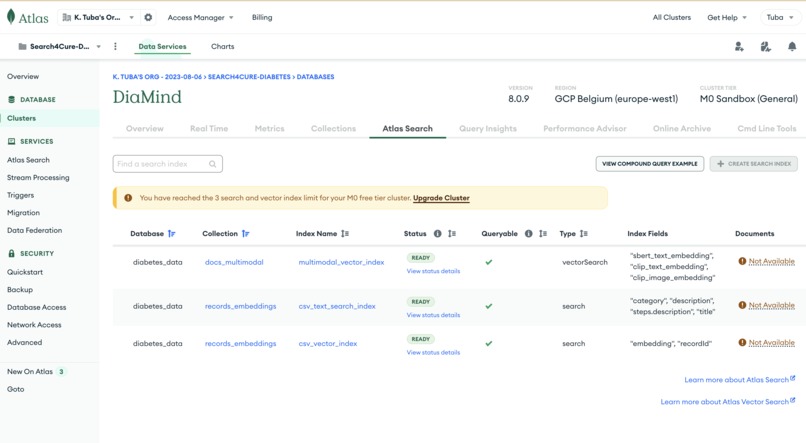Open Billing in top navigation
Viewport: 806px width, 443px height.
pos(262,17)
